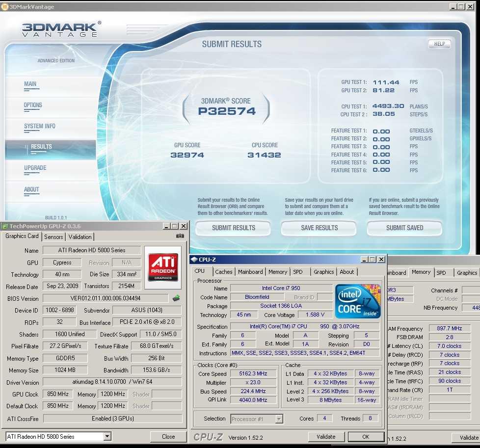Open the GPU selection dropdown in GPU-Z

(107, 436)
